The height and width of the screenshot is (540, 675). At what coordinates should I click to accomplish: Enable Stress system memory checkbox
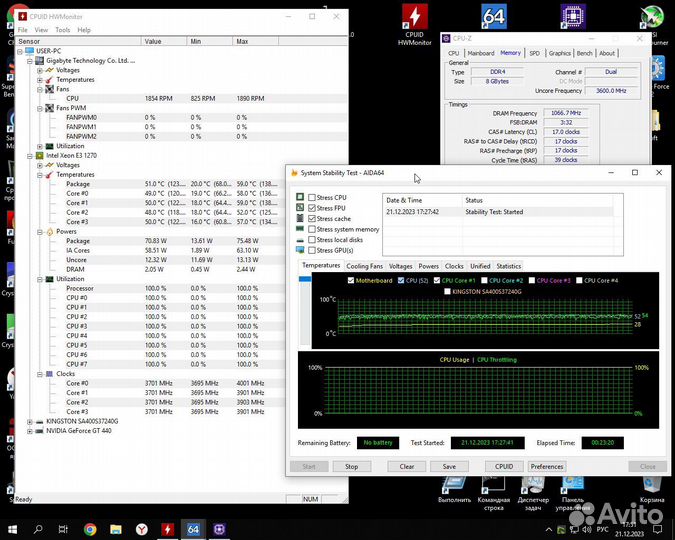click(312, 229)
